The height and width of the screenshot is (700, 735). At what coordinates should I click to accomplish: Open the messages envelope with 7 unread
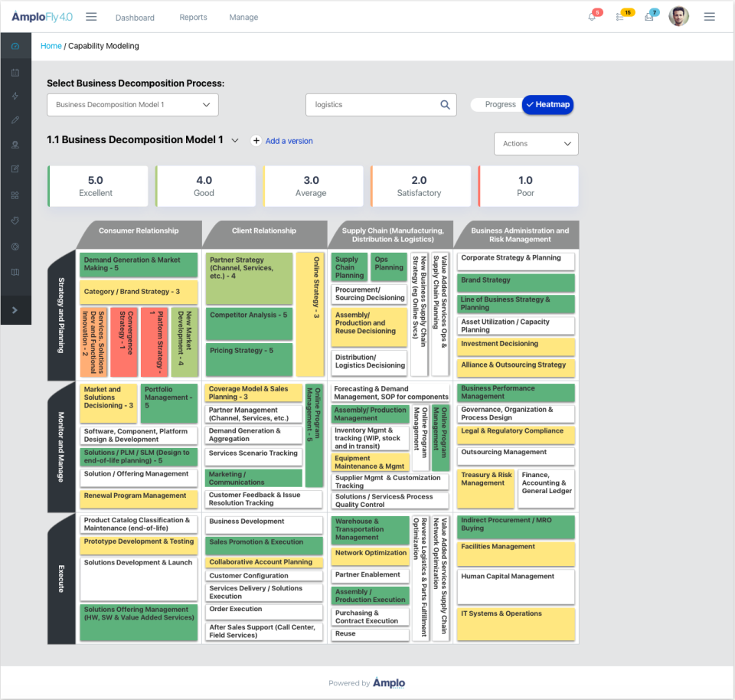650,16
